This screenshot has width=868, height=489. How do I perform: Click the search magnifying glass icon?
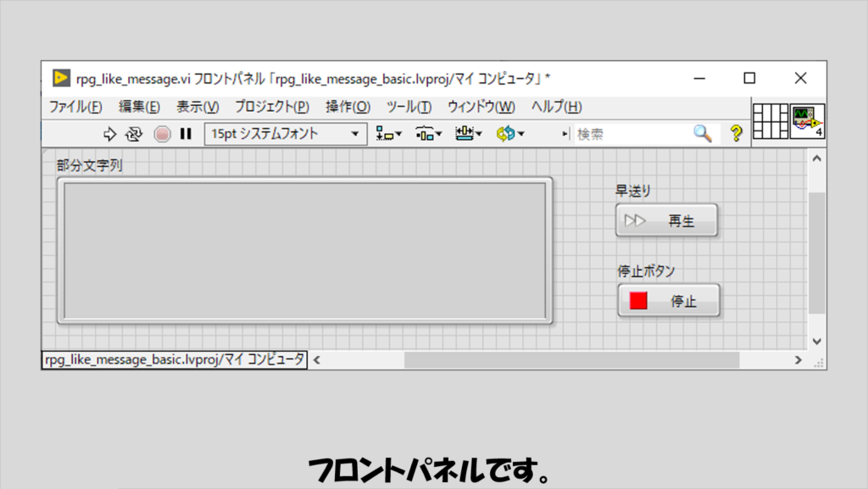tap(703, 134)
